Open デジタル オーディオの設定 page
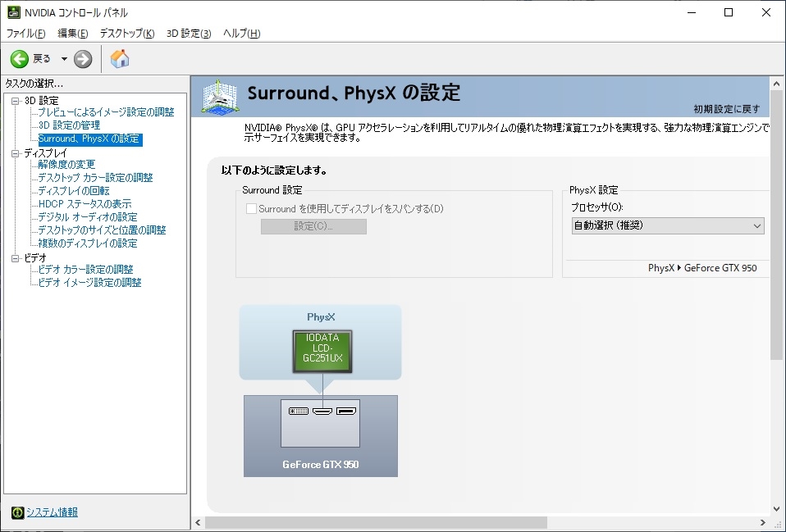This screenshot has width=786, height=532. click(88, 217)
